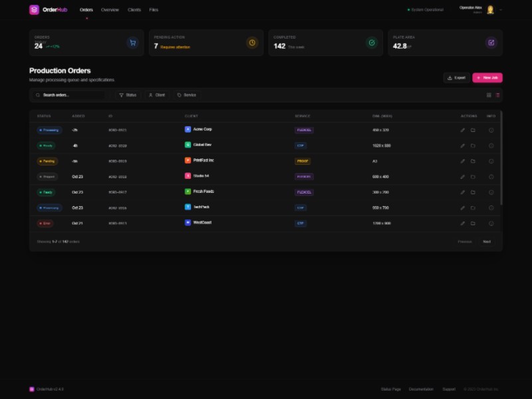
Task: Open the folder icon for Global Bev order
Action: 473,146
